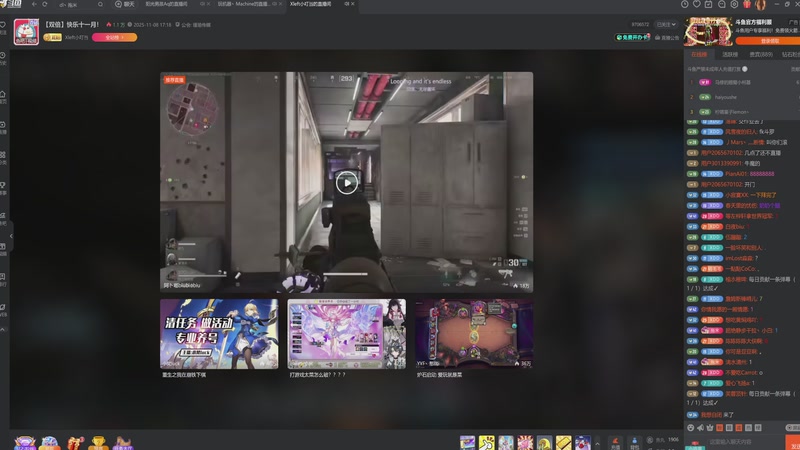Click the second orange square in the chat toolbar
Image resolution: width=800 pixels, height=450 pixels.
coord(739,428)
